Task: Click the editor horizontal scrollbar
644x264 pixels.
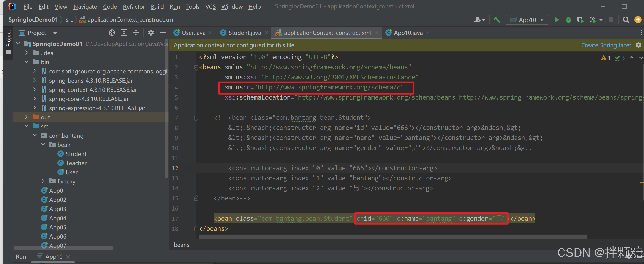Action: [392, 237]
